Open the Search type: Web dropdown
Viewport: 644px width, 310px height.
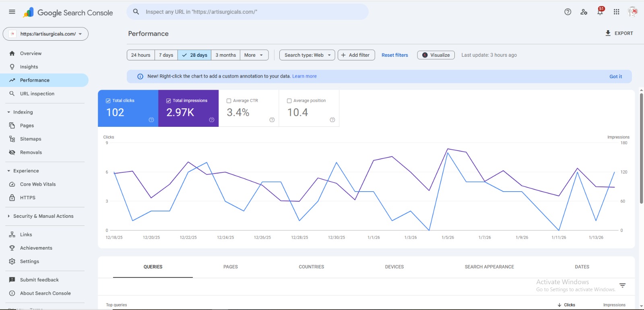[307, 55]
